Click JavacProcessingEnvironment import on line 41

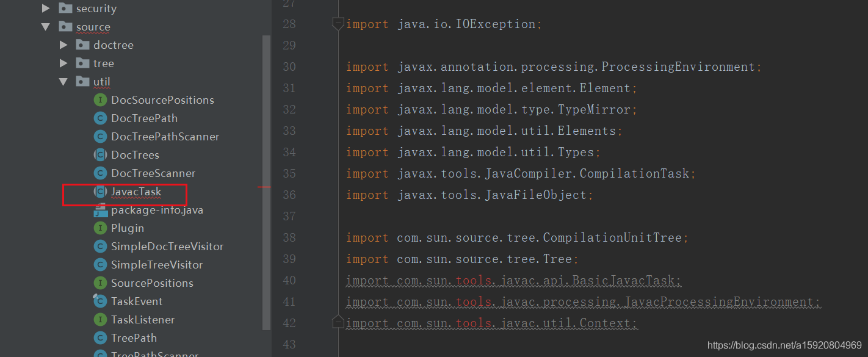tap(584, 302)
